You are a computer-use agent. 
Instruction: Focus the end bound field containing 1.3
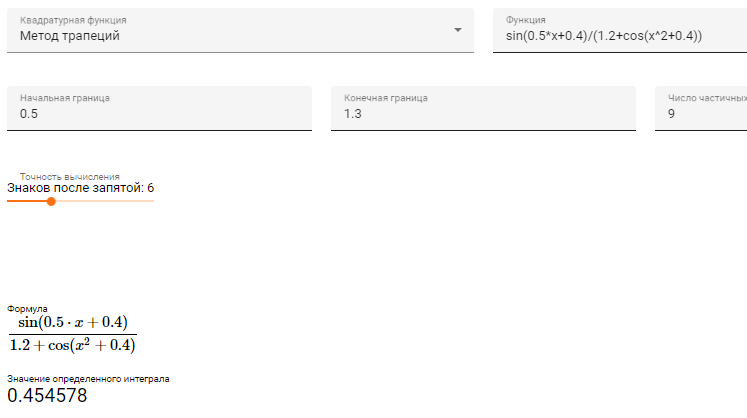tap(484, 115)
